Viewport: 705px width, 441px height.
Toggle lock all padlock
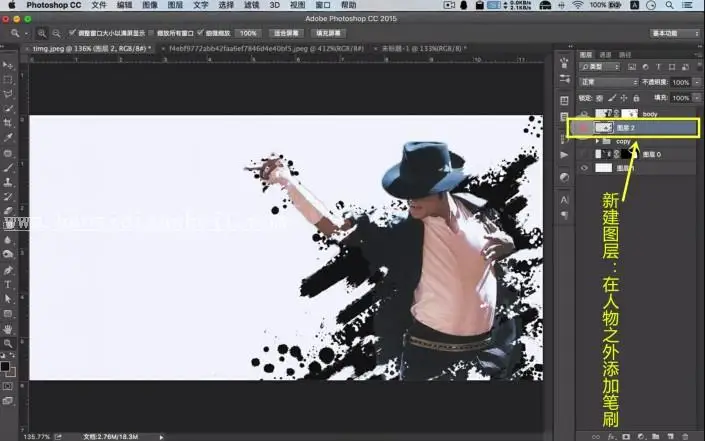coord(636,98)
